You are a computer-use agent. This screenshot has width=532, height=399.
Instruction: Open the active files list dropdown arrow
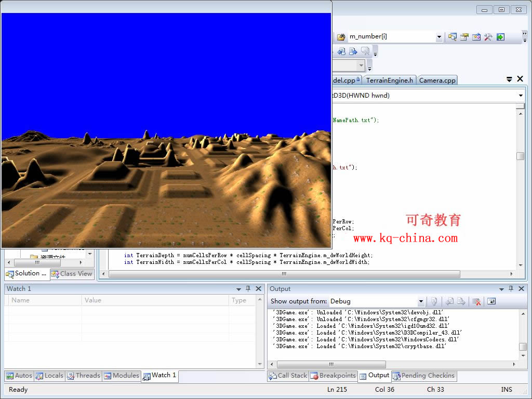coord(509,79)
